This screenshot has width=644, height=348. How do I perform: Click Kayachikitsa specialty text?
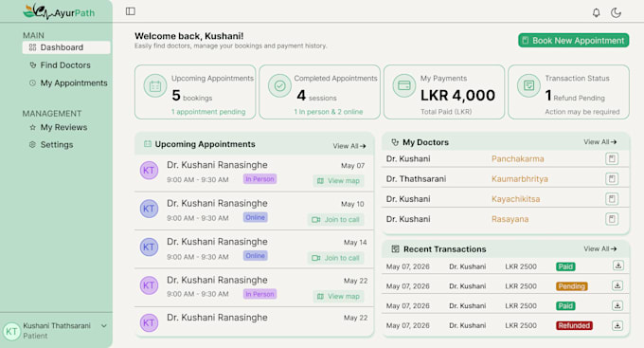click(515, 199)
